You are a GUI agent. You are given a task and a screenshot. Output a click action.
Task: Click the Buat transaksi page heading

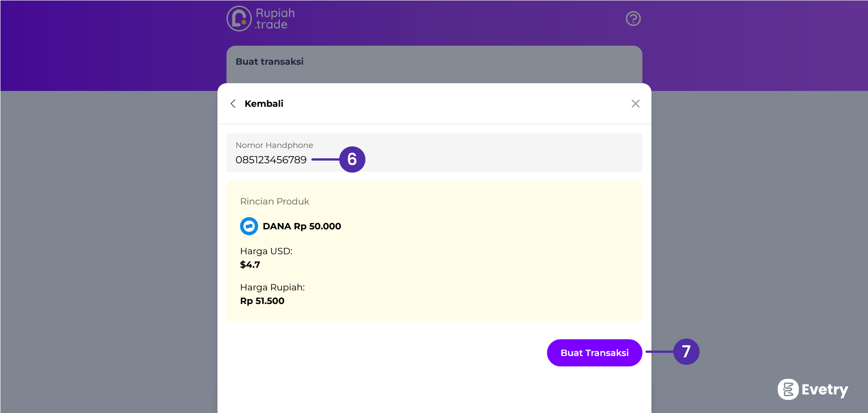[x=269, y=62]
